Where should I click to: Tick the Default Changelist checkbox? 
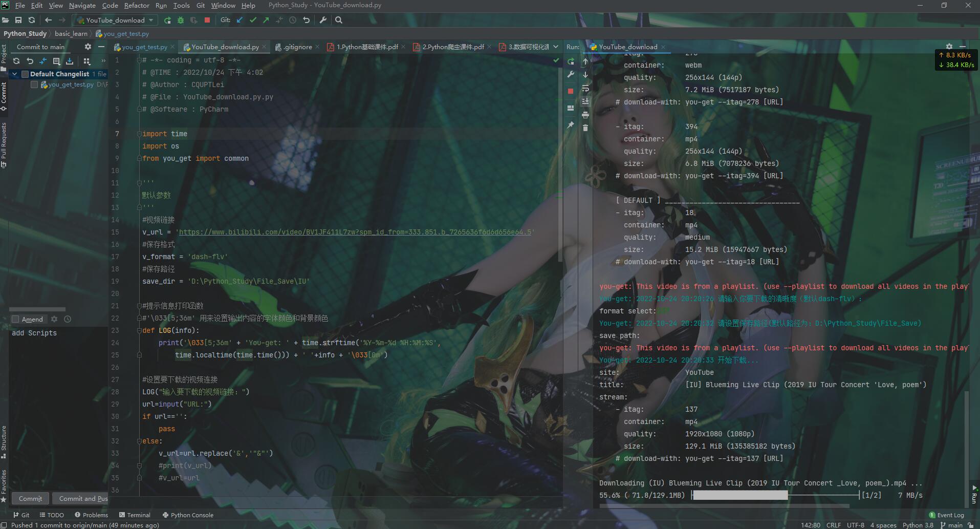point(25,74)
